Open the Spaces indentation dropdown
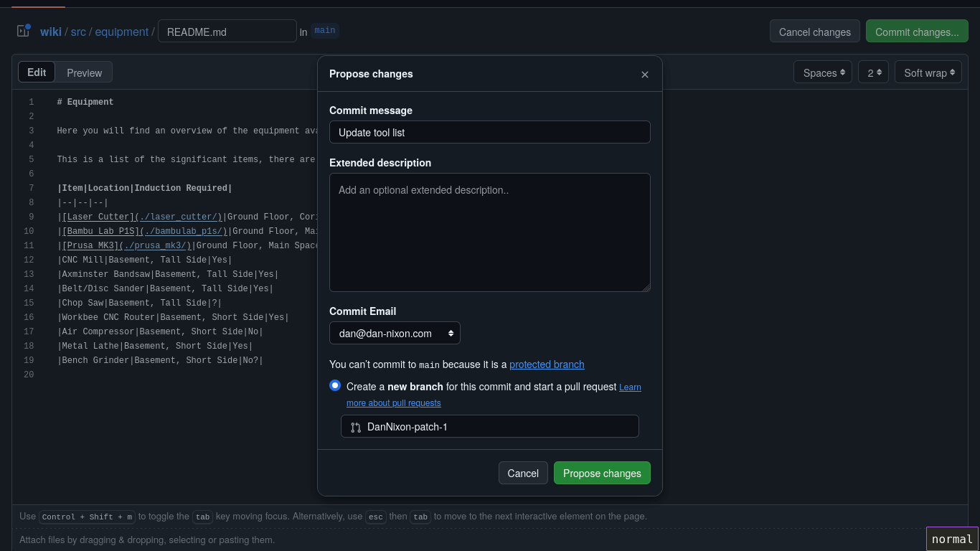Image resolution: width=980 pixels, height=551 pixels. pos(822,72)
